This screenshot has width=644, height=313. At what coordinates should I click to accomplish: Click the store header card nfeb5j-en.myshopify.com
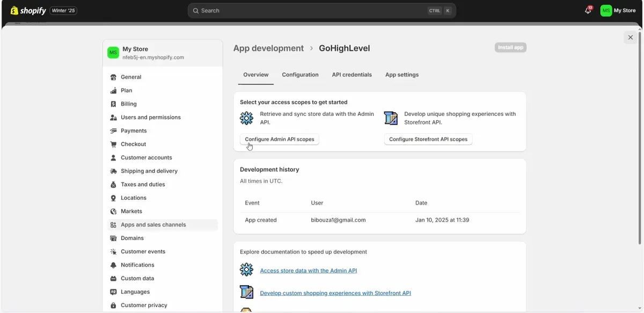tap(163, 53)
